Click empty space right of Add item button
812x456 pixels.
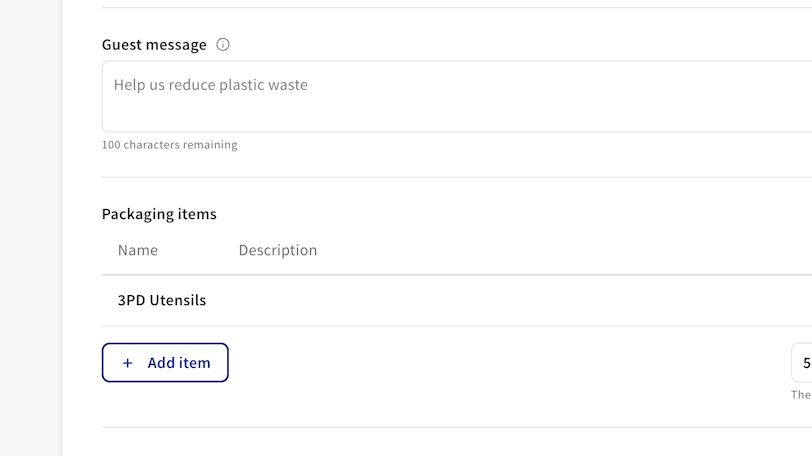[500, 363]
